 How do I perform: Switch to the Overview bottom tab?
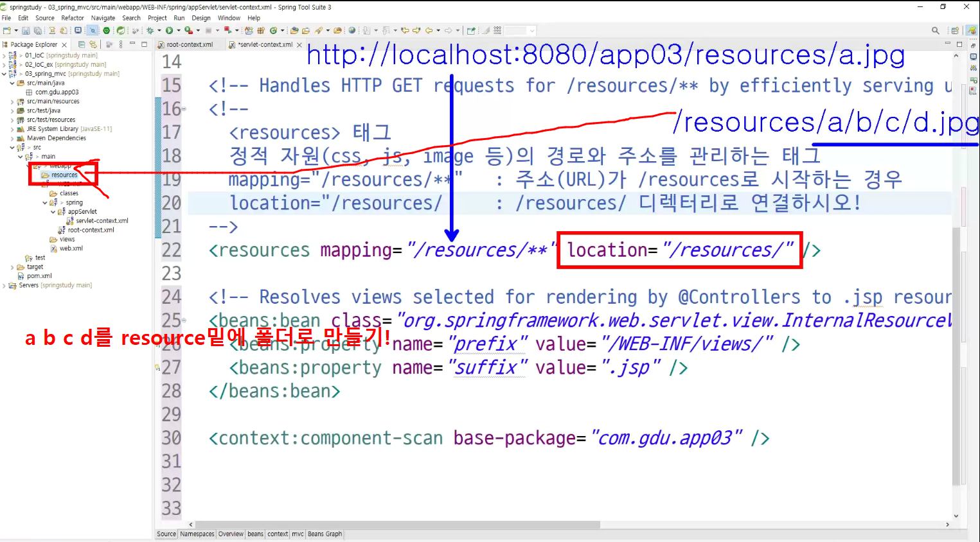(231, 534)
